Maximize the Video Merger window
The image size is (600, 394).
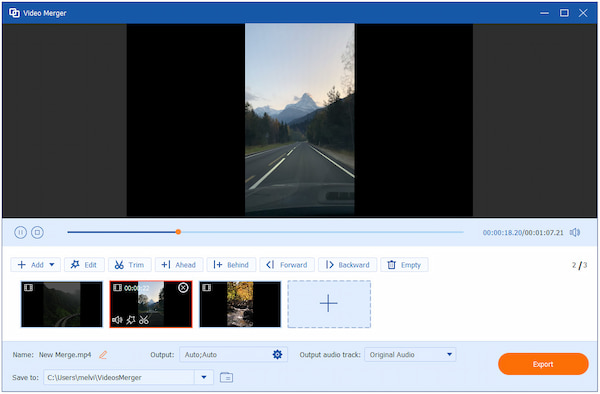pyautogui.click(x=564, y=13)
